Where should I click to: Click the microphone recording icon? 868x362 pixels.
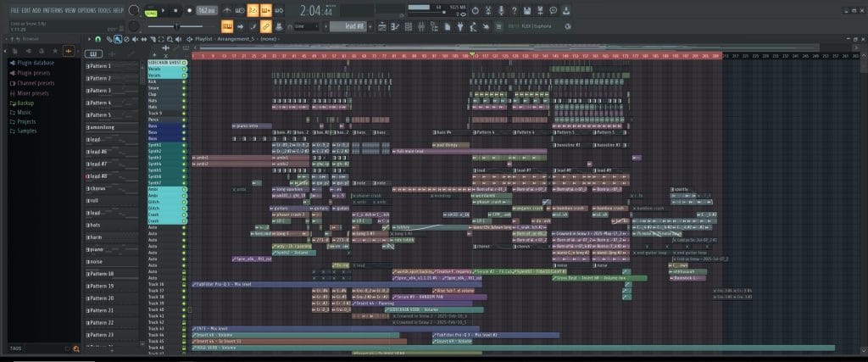tap(501, 10)
